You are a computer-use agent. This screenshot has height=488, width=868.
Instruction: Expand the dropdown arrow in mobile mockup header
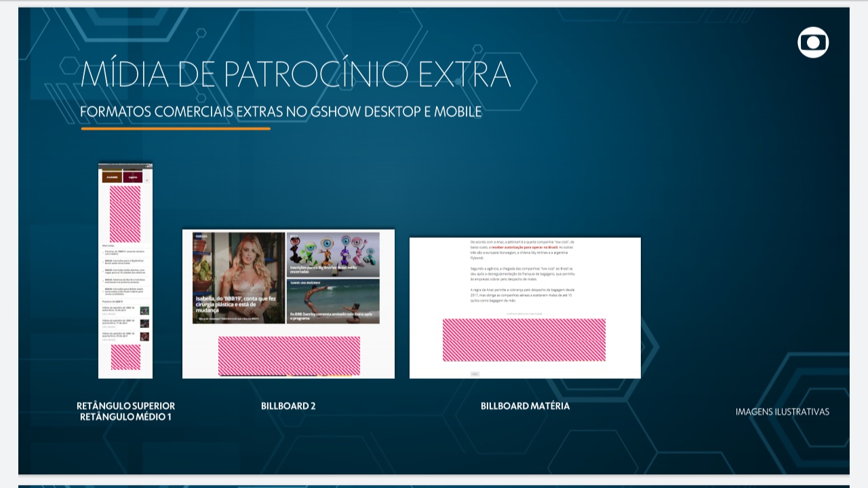tap(147, 180)
